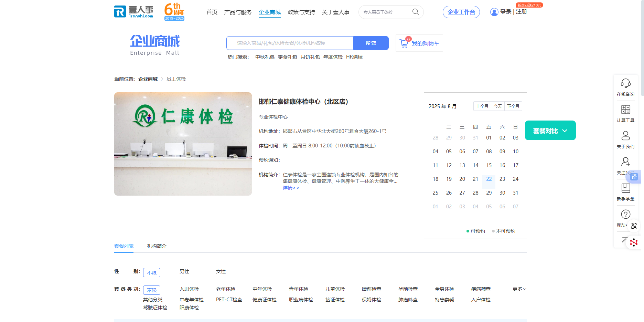Open 政策与支持 menu
The image size is (644, 322).
(x=301, y=12)
